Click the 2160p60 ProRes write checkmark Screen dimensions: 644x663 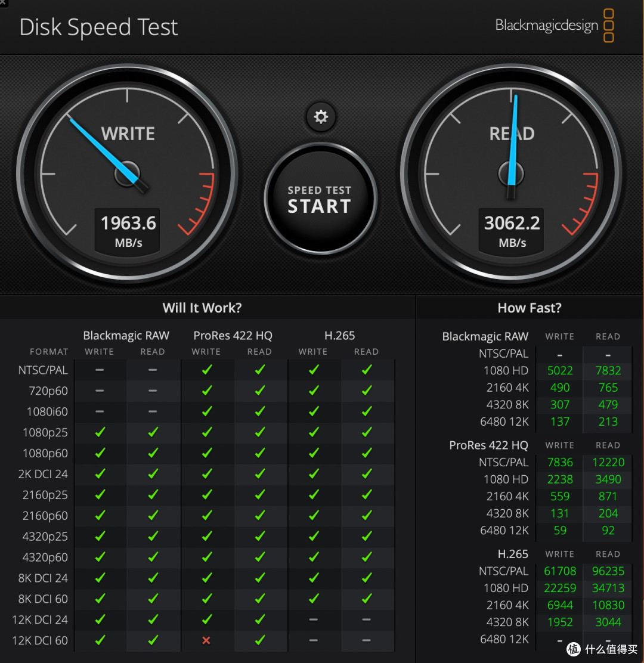tap(206, 515)
